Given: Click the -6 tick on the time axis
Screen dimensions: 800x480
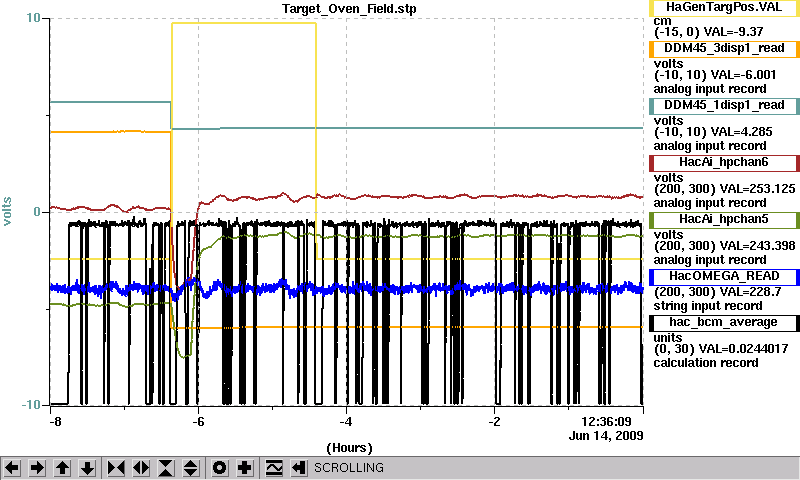Looking at the screenshot, I should tap(198, 422).
